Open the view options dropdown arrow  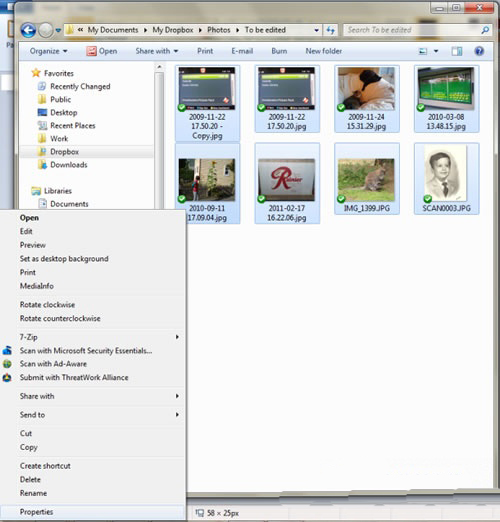coord(436,51)
